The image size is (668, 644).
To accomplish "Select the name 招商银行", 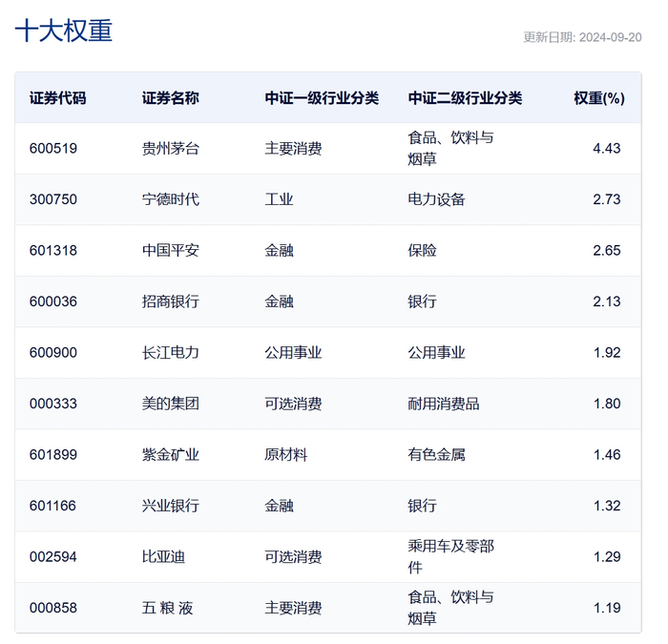I will pyautogui.click(x=171, y=301).
